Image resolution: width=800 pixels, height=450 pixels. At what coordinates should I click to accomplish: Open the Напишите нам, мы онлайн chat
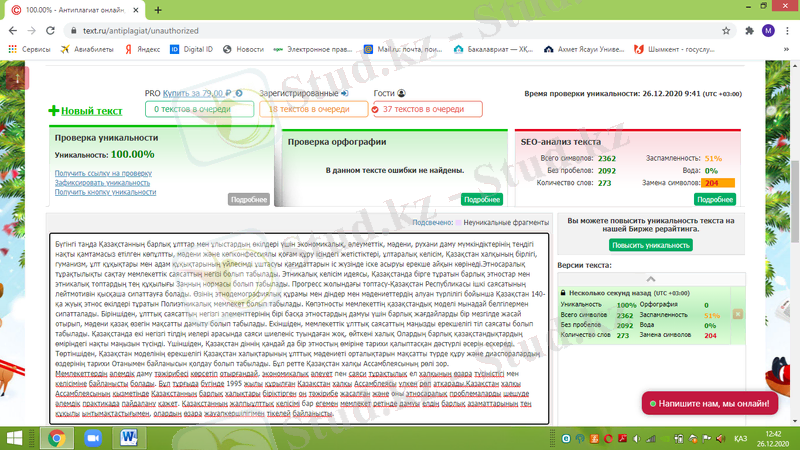[x=710, y=404]
